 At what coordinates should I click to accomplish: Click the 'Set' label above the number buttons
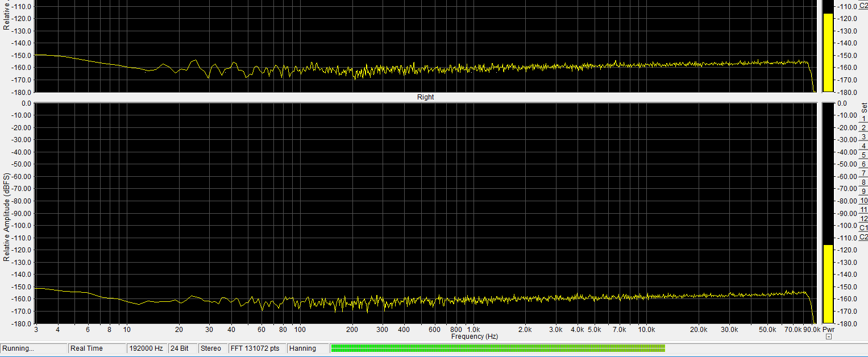click(x=864, y=107)
